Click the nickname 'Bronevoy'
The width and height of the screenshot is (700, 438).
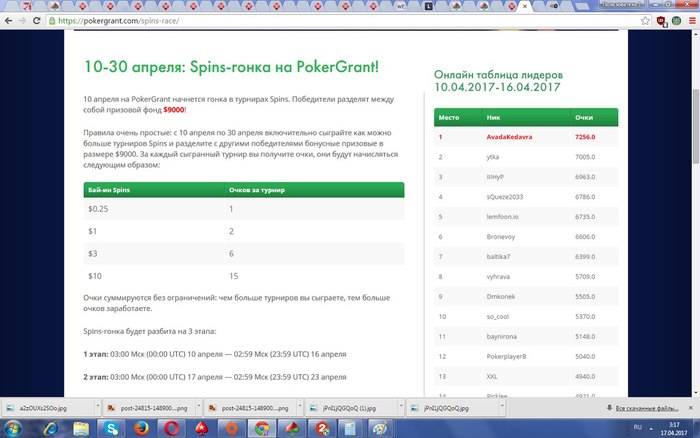[501, 237]
